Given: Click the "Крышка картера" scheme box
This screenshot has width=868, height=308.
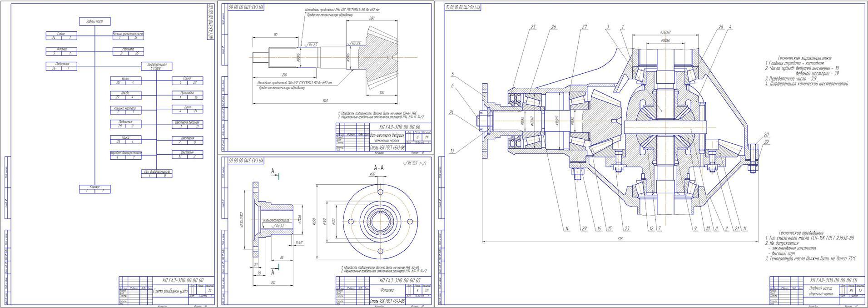Looking at the screenshot, I should (x=126, y=110).
